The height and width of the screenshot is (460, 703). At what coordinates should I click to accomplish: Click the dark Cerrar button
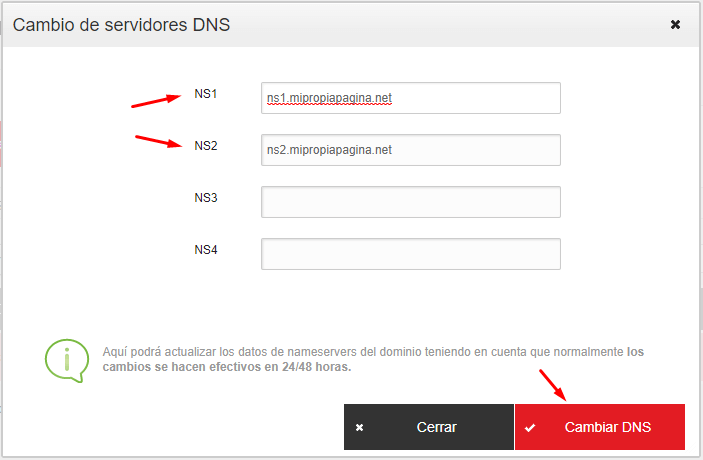(429, 427)
